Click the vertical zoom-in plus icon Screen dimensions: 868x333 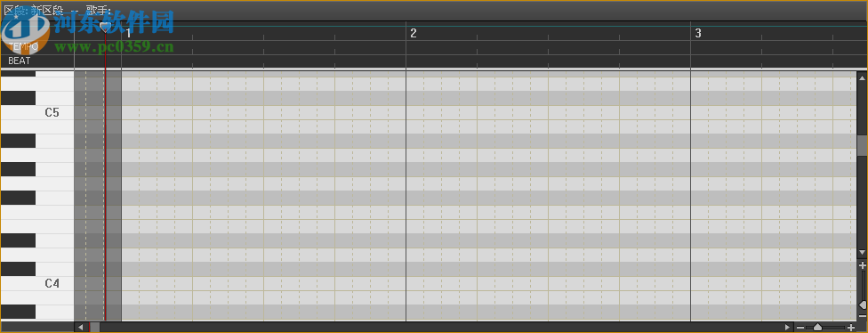863,265
